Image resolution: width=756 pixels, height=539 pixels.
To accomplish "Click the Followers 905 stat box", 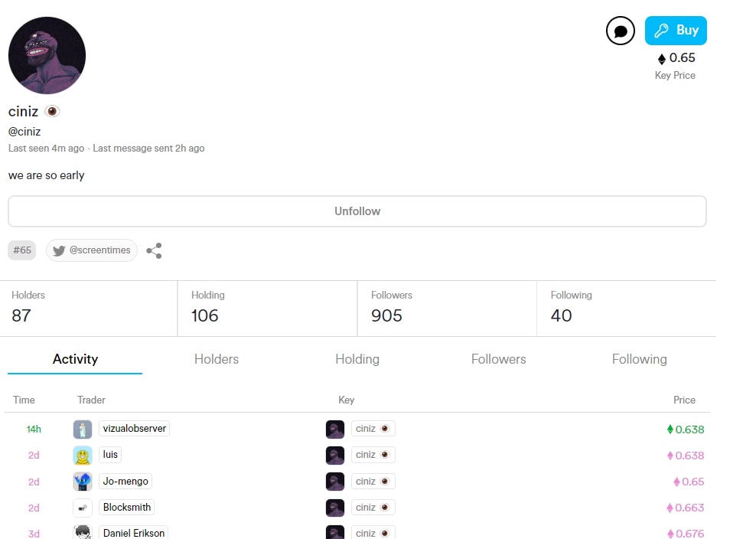I will click(x=447, y=308).
